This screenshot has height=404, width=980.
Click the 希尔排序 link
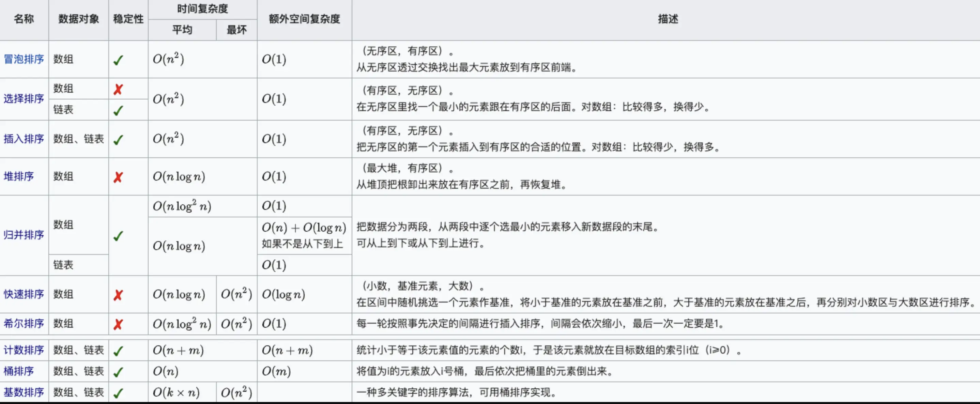(24, 324)
